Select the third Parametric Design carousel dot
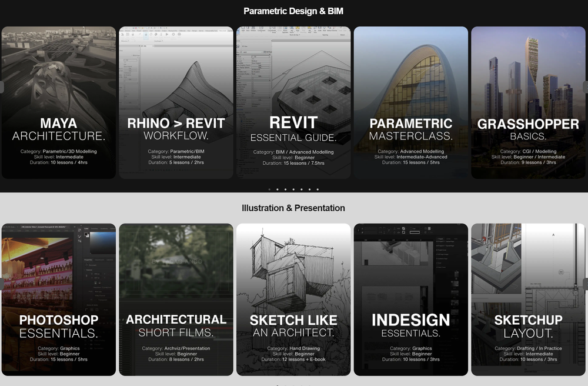 pos(285,189)
